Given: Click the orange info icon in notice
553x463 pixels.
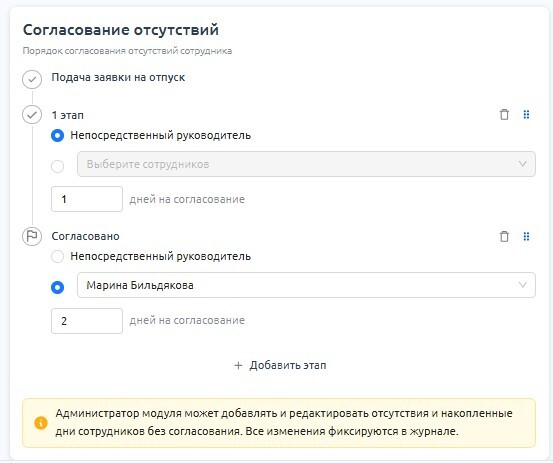Looking at the screenshot, I should tap(41, 422).
